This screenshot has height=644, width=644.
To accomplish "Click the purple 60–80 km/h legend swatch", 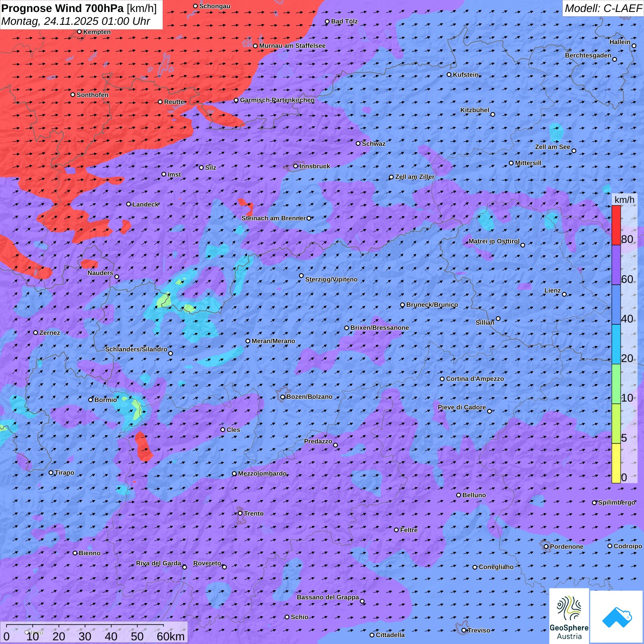I will click(616, 265).
